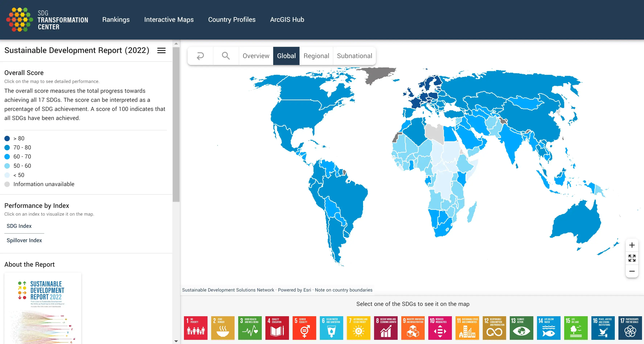Open the map search magnifier
The image size is (644, 344).
coord(226,56)
